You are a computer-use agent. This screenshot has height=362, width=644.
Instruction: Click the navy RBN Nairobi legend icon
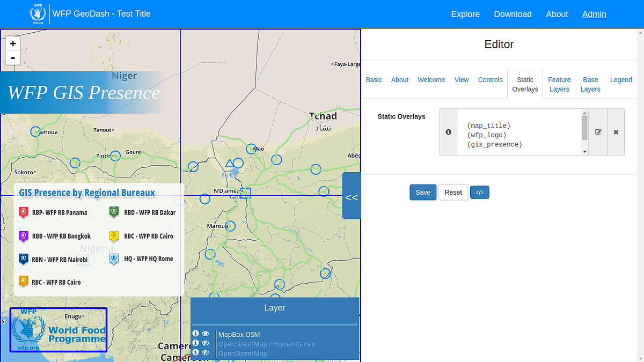(x=23, y=259)
